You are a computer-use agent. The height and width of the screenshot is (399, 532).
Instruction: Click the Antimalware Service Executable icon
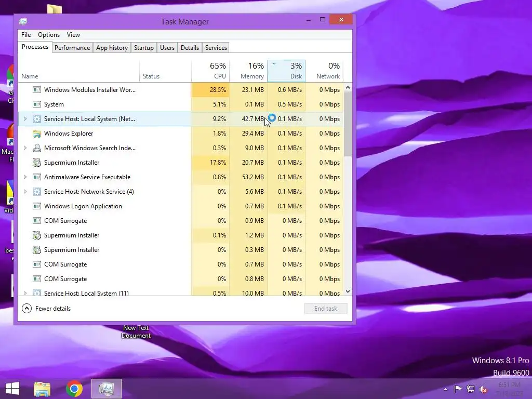click(37, 177)
